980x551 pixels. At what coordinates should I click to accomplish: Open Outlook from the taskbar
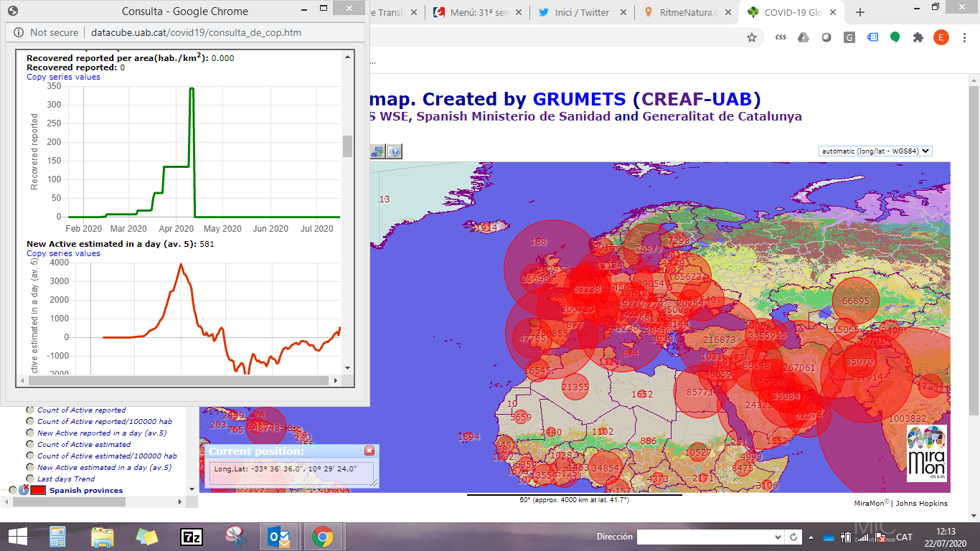tap(278, 536)
